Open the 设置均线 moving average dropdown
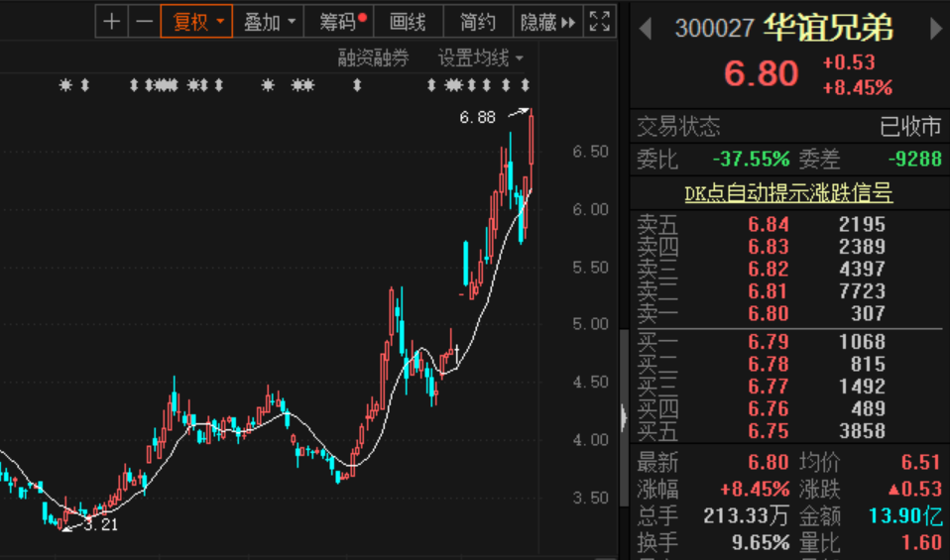The width and height of the screenshot is (950, 560). [x=481, y=58]
